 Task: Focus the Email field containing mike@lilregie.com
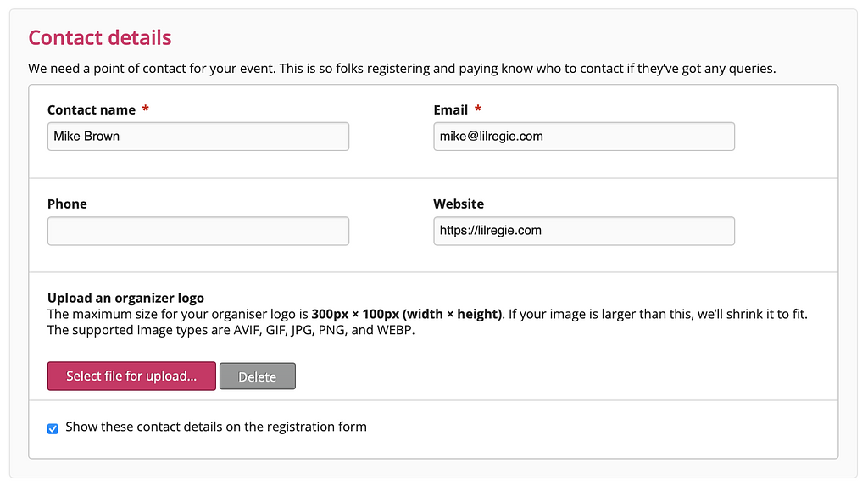pyautogui.click(x=583, y=137)
